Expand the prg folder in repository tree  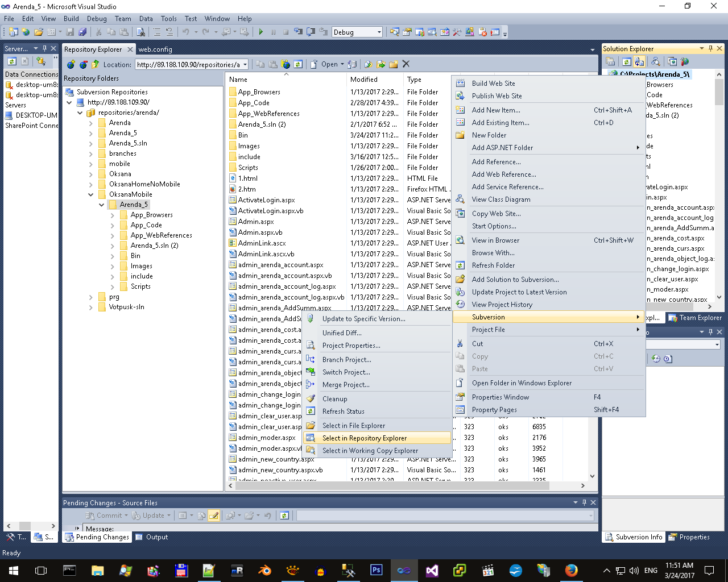91,297
